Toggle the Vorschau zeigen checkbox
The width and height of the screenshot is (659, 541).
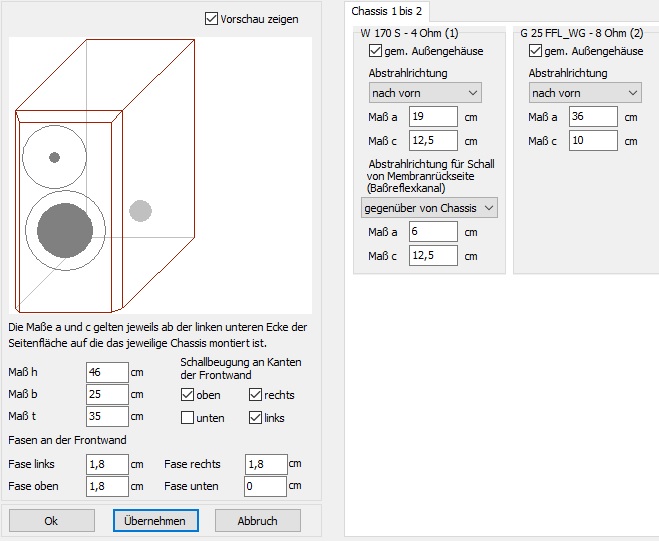pos(211,18)
